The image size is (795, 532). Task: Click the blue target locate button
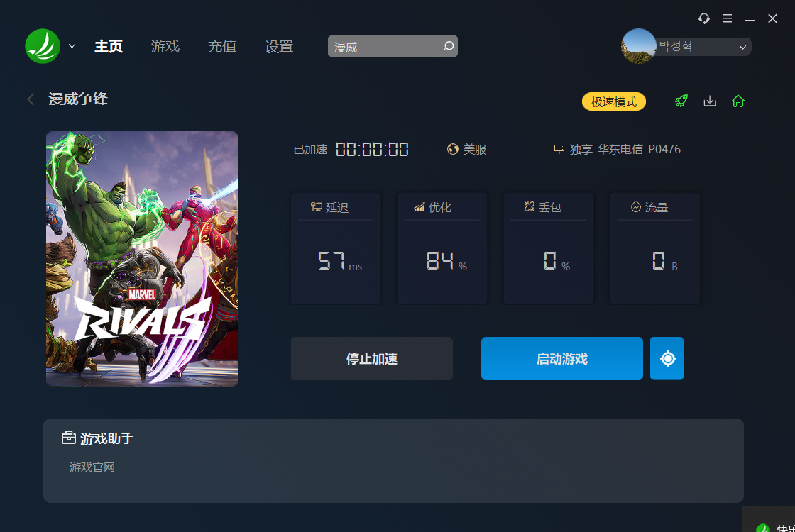(667, 358)
